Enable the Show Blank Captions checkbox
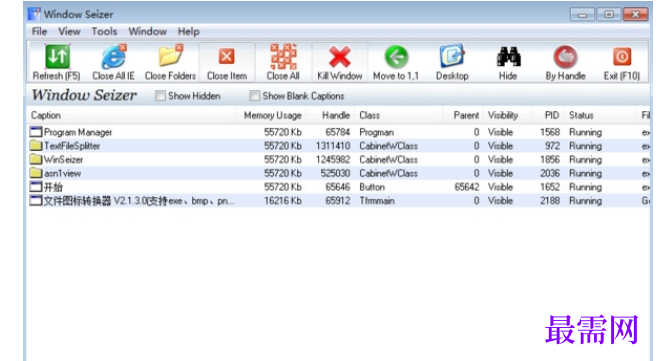Image resolution: width=657 pixels, height=361 pixels. pos(254,96)
